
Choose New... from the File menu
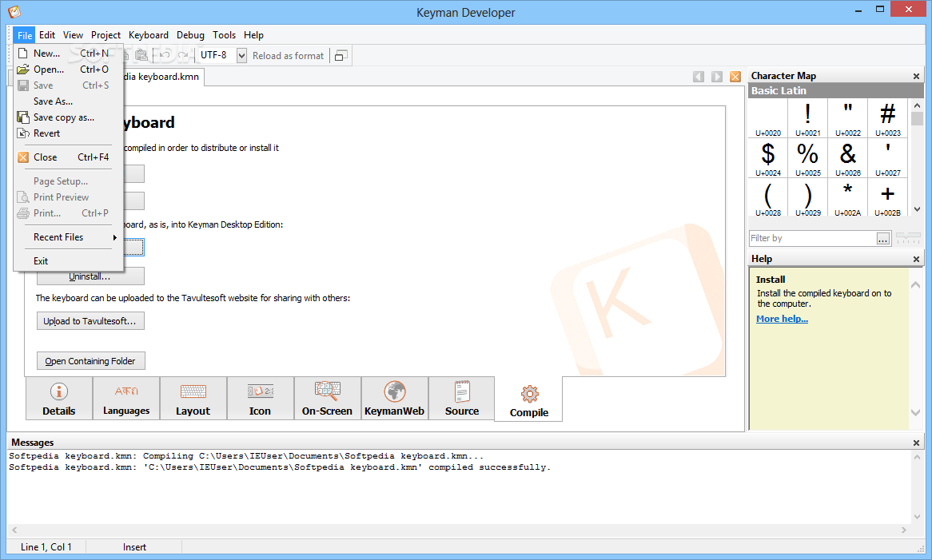pos(69,54)
